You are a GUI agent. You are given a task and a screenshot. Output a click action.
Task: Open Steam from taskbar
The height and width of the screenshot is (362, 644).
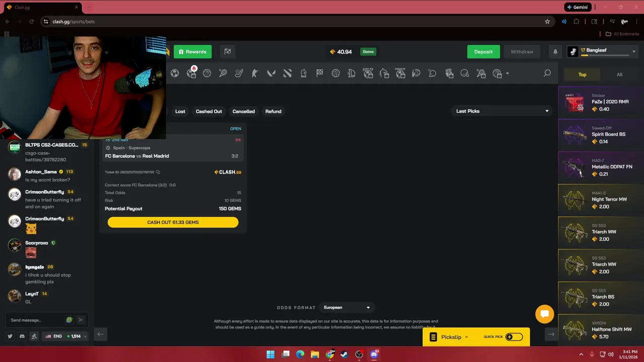point(344,354)
